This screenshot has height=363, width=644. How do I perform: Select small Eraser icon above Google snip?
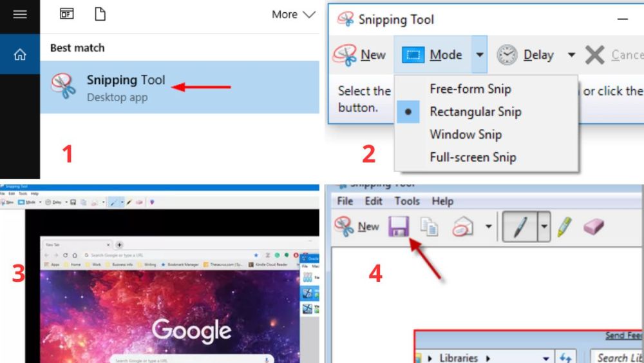[x=139, y=202]
